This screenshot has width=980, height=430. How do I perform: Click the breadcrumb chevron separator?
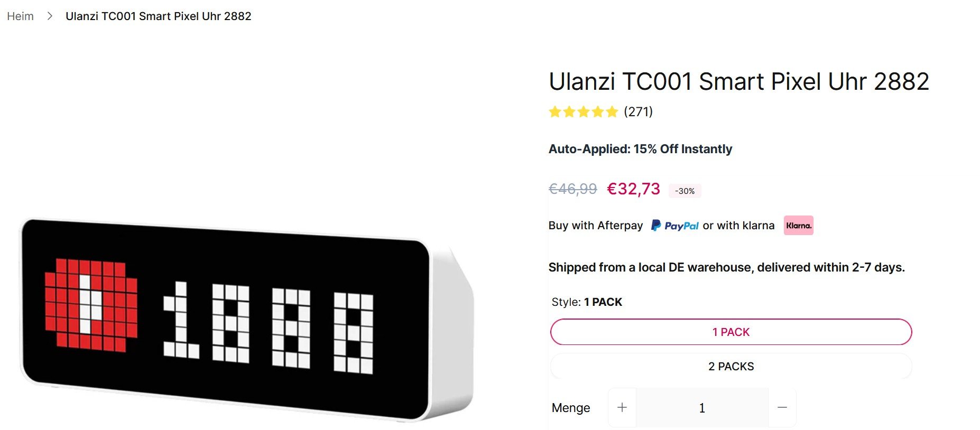(50, 16)
